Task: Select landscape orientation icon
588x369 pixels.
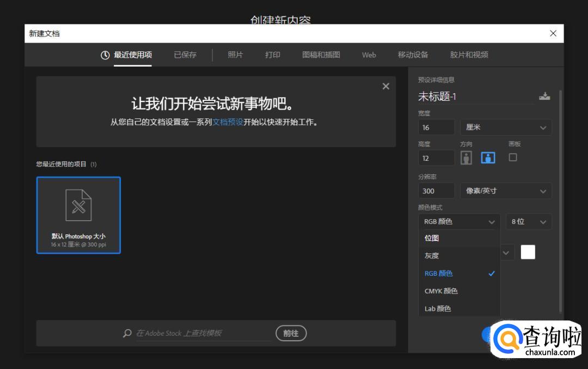Action: coord(488,158)
